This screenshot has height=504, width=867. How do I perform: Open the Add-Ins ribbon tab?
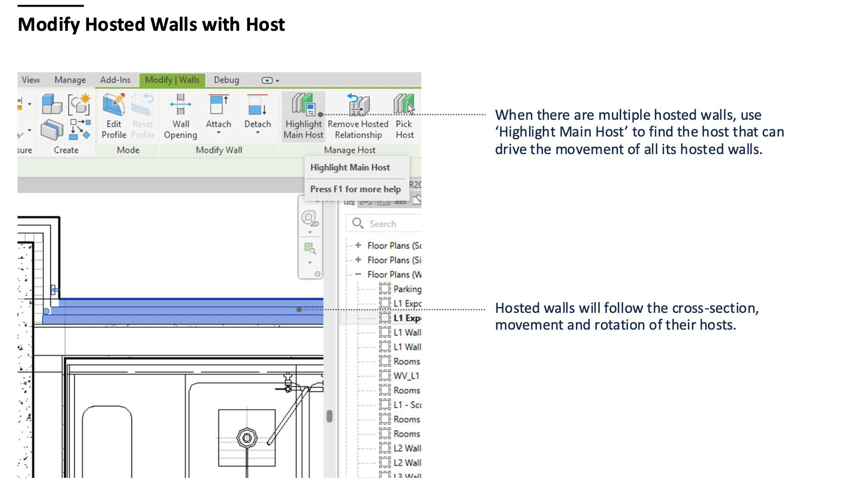click(x=115, y=80)
